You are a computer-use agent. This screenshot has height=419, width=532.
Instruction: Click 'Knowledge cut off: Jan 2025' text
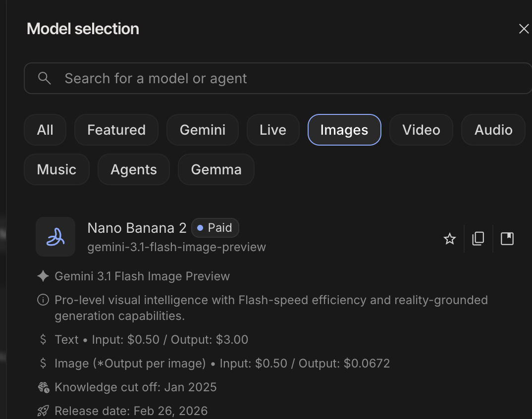click(136, 387)
